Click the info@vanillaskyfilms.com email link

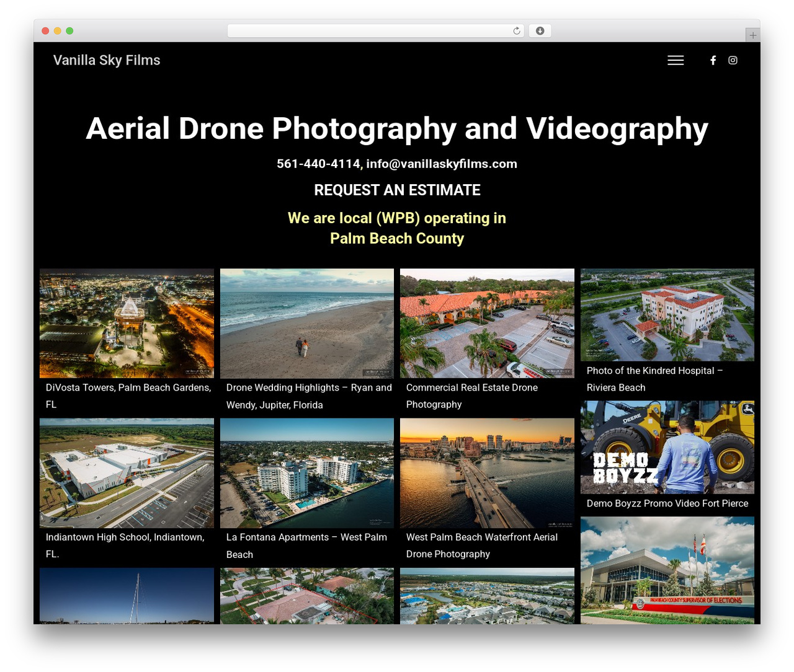pos(442,164)
